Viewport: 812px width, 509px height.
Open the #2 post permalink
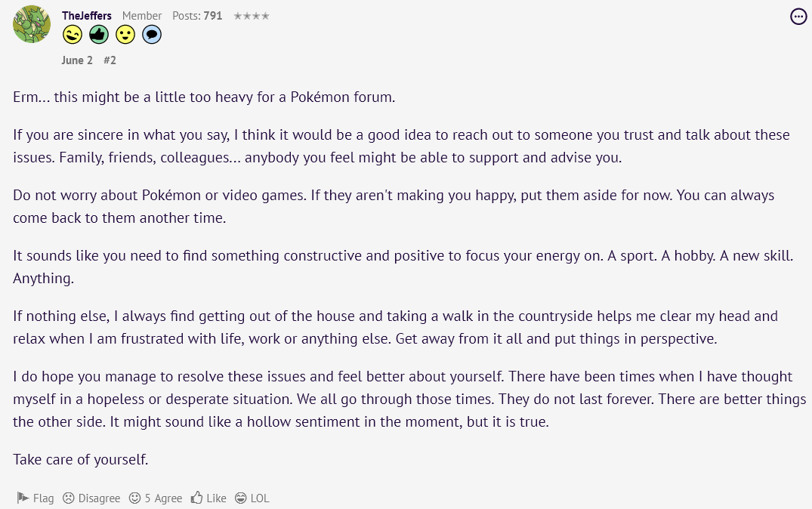click(x=110, y=60)
